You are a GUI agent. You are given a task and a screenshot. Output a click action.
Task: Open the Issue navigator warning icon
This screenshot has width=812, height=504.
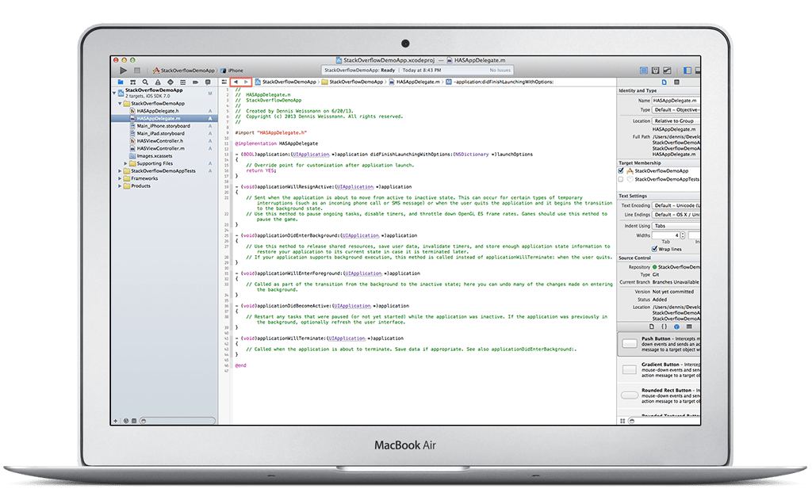[x=158, y=82]
